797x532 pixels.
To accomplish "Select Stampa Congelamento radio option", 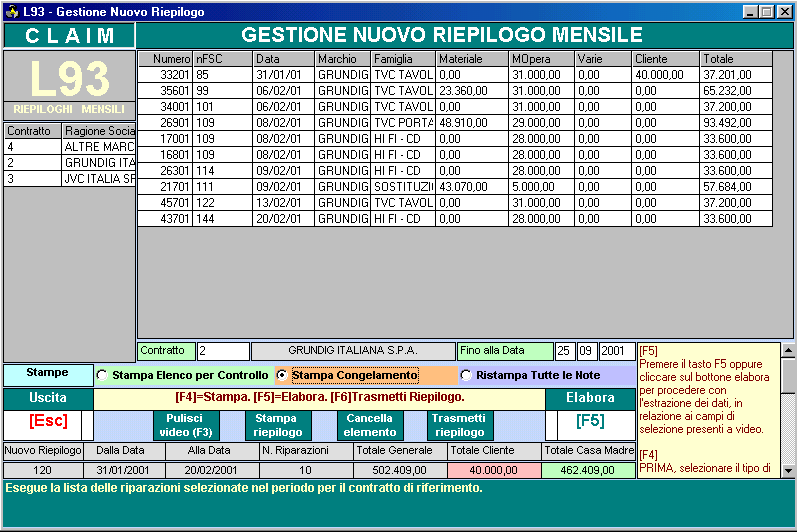I will [348, 375].
